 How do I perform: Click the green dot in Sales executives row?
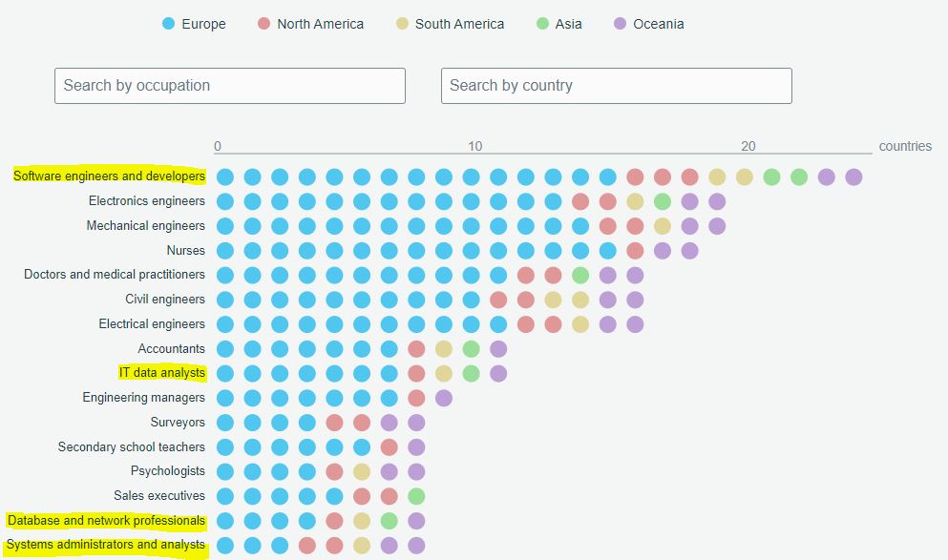[416, 497]
